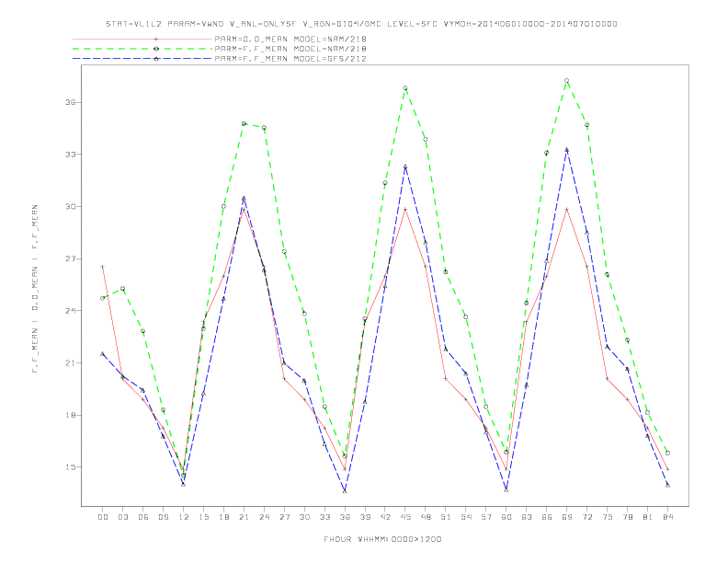Click x-axis forecast hour label 72
This screenshot has height=563, width=728.
[586, 517]
